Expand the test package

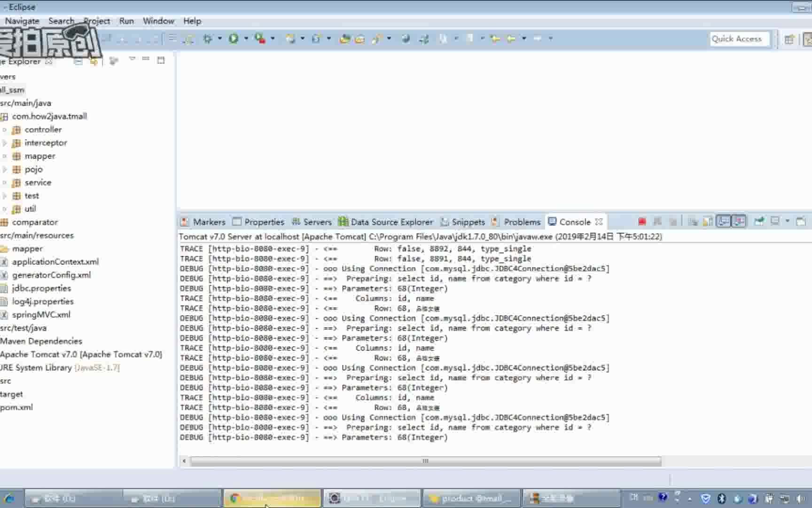coord(5,196)
